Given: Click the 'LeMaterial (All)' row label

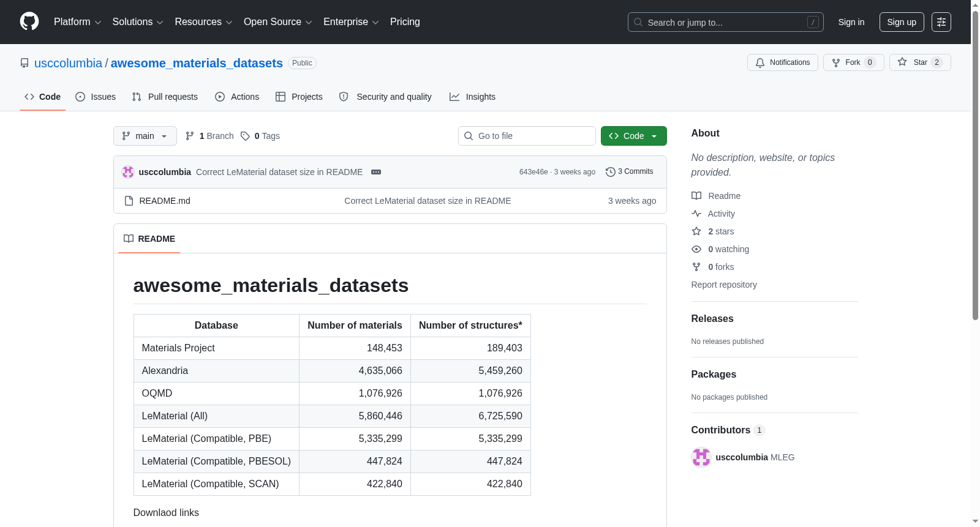Looking at the screenshot, I should pyautogui.click(x=216, y=416).
